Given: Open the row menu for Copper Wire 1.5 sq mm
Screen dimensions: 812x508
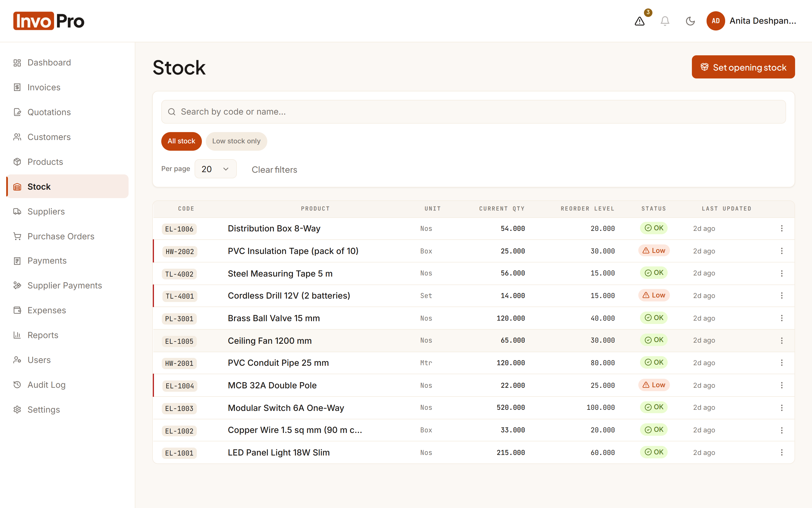Looking at the screenshot, I should [x=782, y=430].
